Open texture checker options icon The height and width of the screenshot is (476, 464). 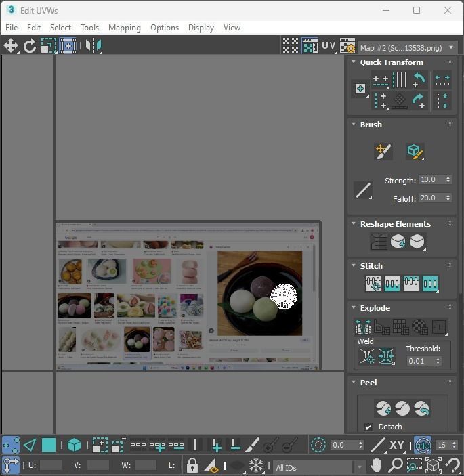point(347,46)
